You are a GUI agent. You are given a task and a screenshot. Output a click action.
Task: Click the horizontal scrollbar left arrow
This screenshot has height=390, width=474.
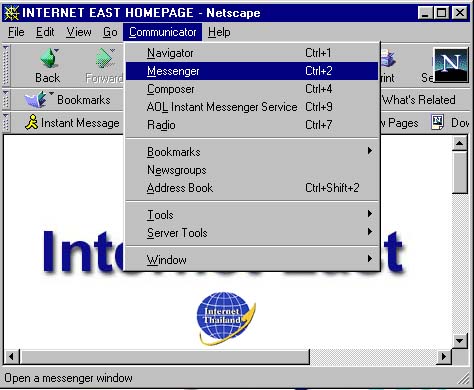pos(11,357)
